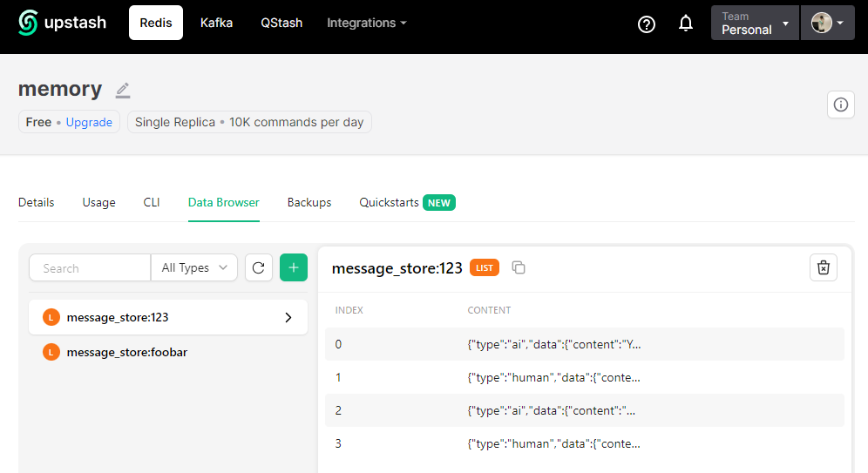Edit the database name with the pencil icon

[x=123, y=91]
